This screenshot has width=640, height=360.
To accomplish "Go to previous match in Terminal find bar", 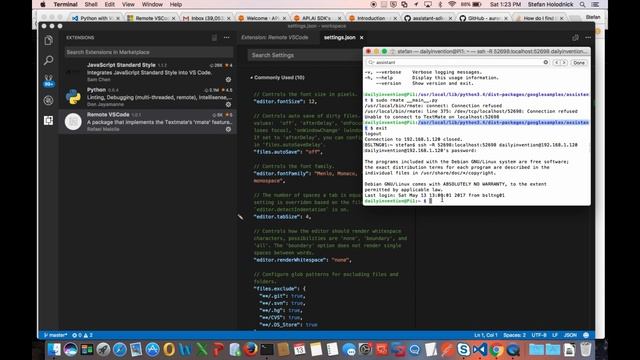I will point(557,62).
